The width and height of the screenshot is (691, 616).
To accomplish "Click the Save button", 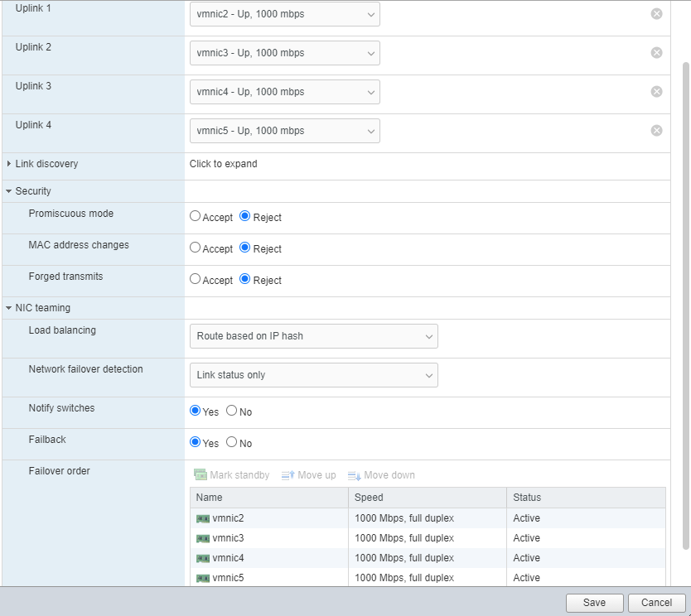I will [x=594, y=603].
